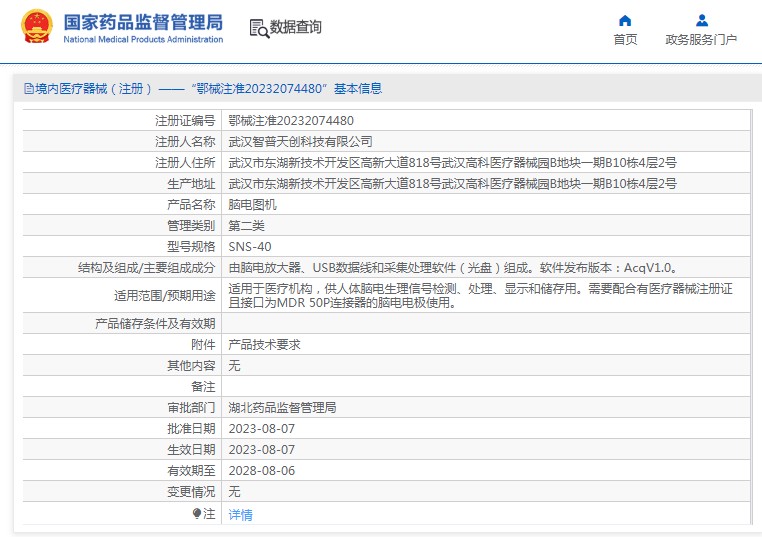Click the 国家药品监督管理局 title

point(143,22)
